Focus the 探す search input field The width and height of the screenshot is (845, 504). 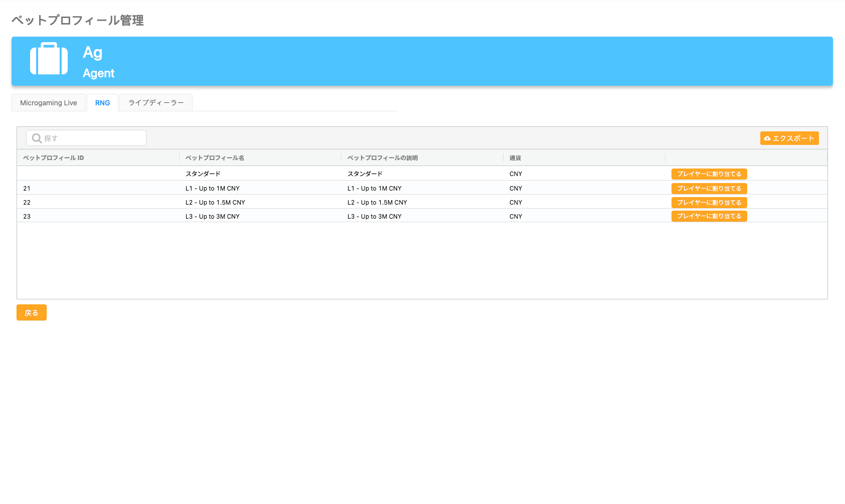tap(93, 138)
